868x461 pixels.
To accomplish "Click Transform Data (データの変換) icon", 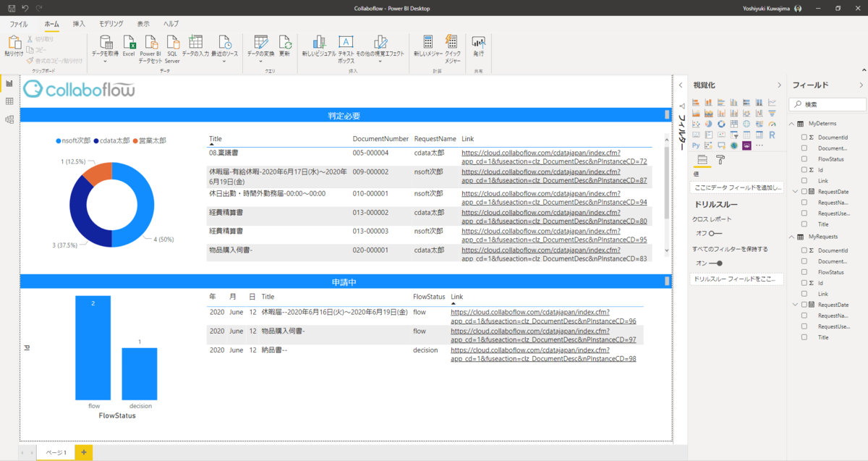I will pos(261,42).
